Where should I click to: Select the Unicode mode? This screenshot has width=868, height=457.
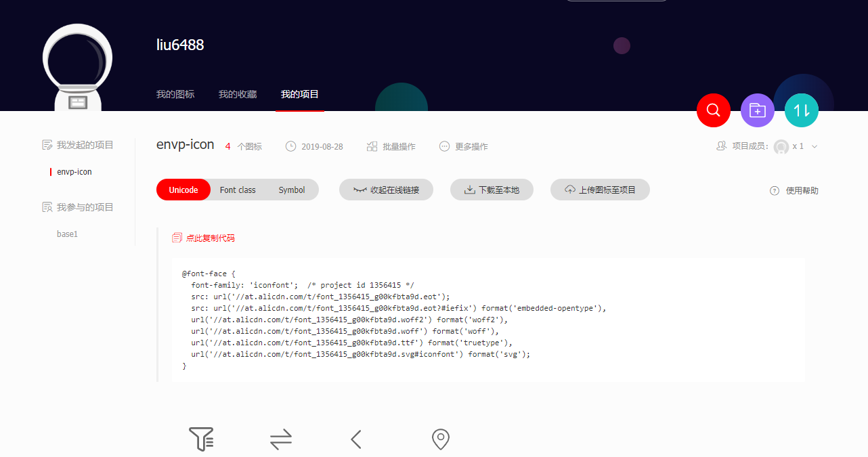[x=183, y=190]
